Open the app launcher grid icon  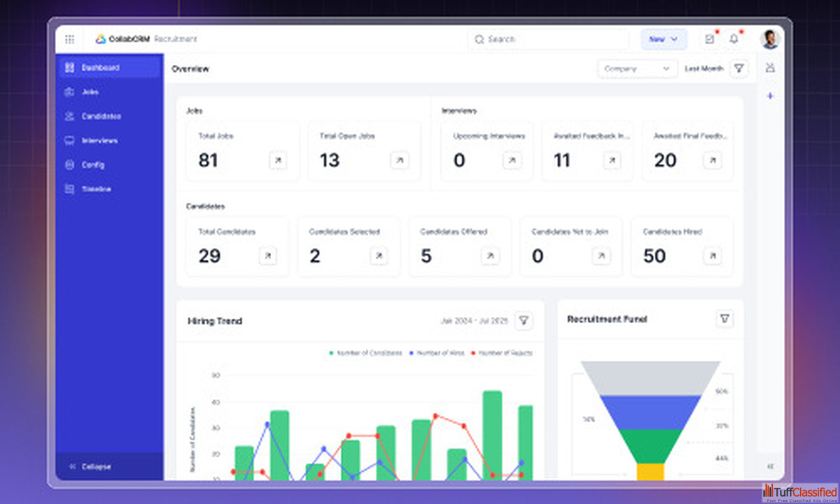[x=70, y=39]
